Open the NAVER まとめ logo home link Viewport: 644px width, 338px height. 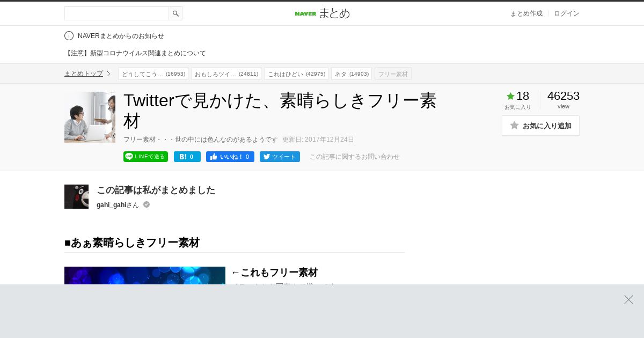coord(322,13)
